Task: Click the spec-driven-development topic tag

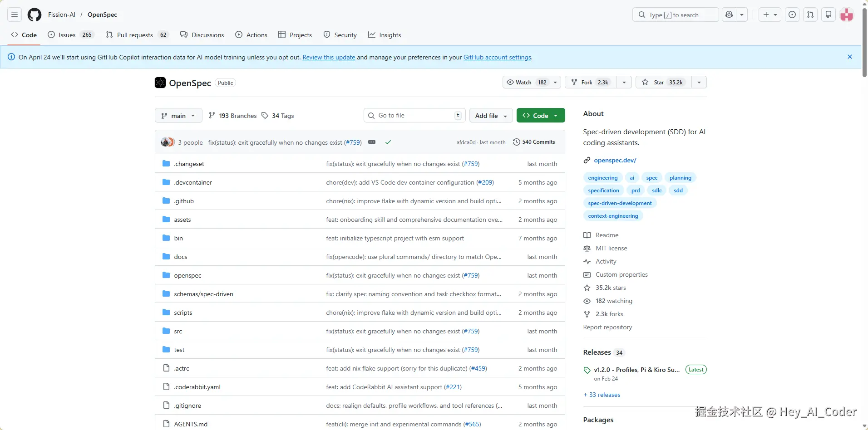Action: 620,203
